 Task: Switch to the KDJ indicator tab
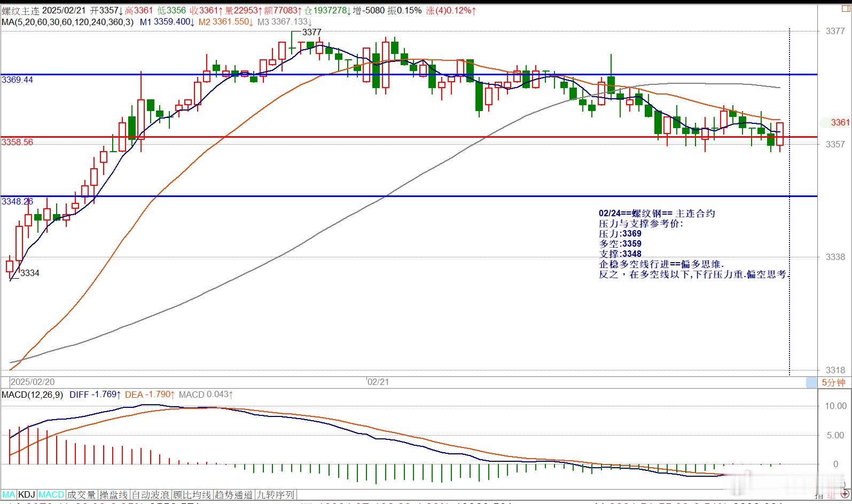click(x=27, y=495)
